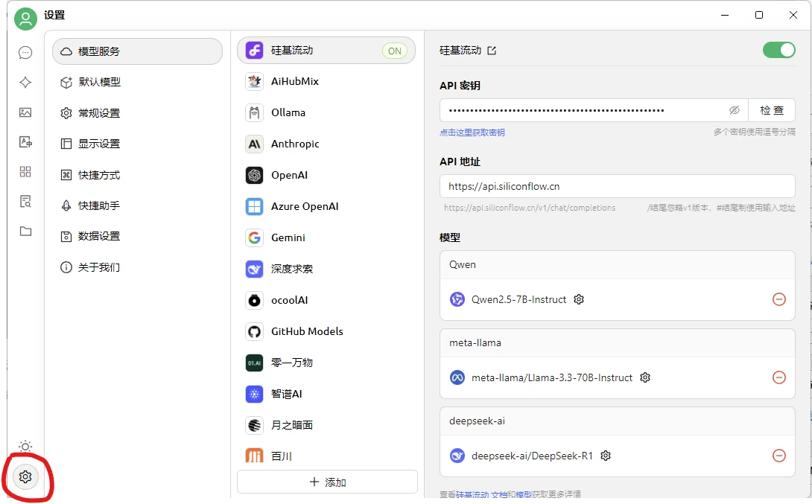Click the sparkle agents icon in sidebar

point(25,82)
